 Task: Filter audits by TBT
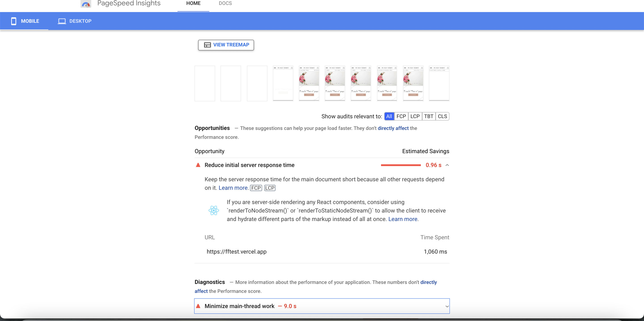(x=428, y=116)
